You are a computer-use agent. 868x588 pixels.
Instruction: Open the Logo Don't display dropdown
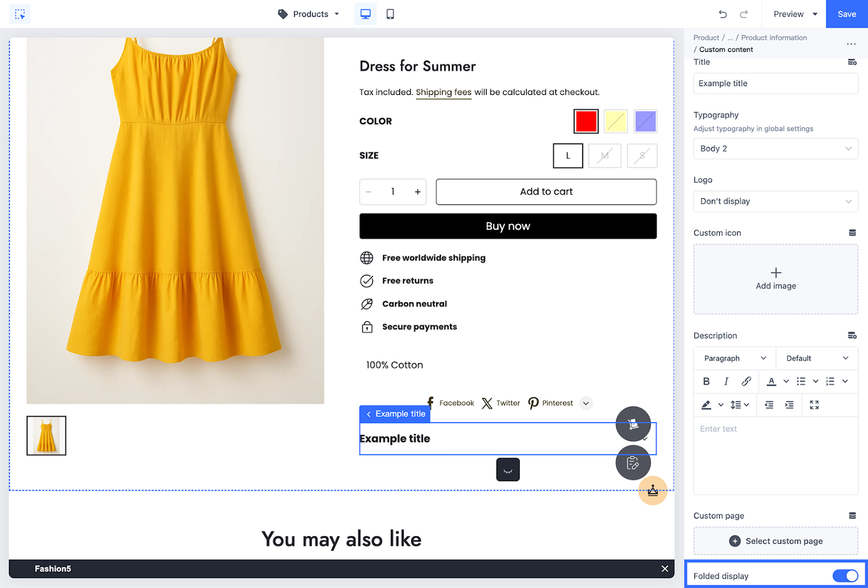(775, 201)
